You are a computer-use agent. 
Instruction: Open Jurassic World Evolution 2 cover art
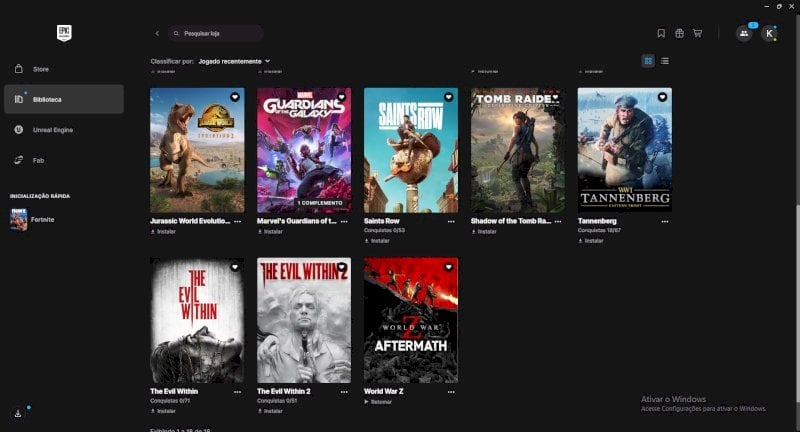197,150
